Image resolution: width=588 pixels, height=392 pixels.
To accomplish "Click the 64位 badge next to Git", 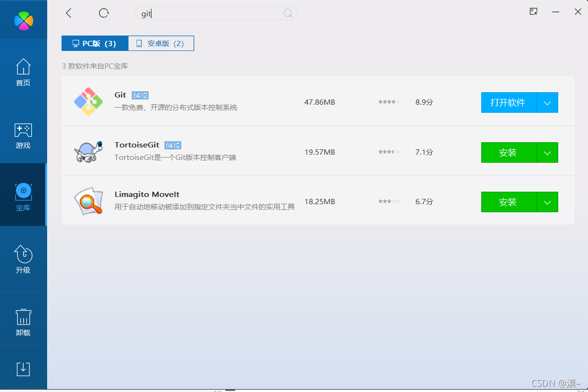I will pos(140,96).
